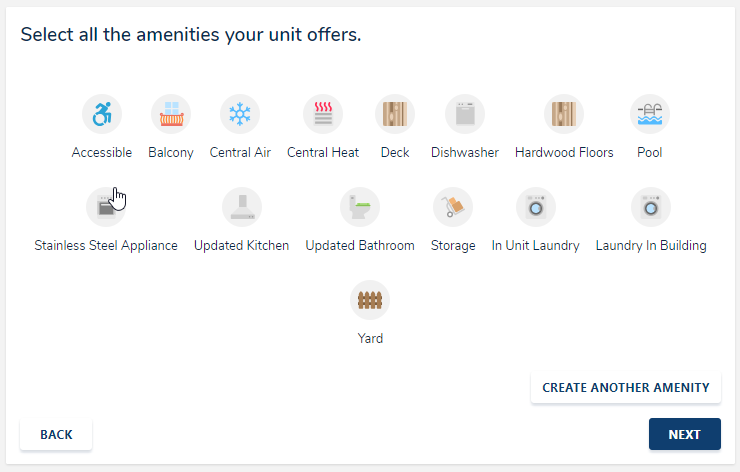740x472 pixels.
Task: Select the Updated Bathroom icon
Action: [360, 207]
